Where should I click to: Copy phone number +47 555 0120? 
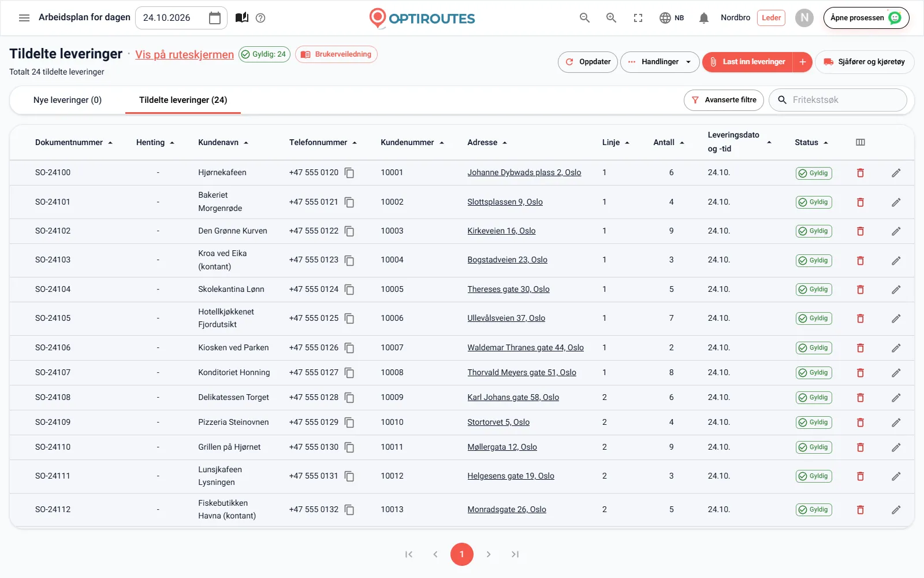[349, 173]
